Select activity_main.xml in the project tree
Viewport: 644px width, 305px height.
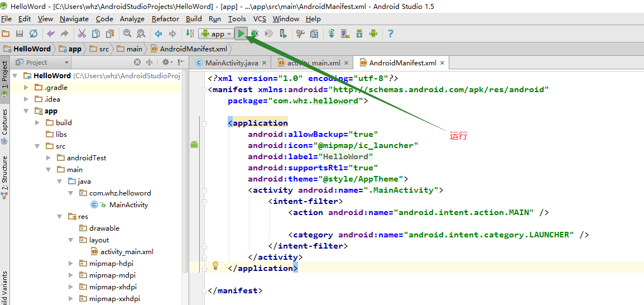[x=127, y=251]
